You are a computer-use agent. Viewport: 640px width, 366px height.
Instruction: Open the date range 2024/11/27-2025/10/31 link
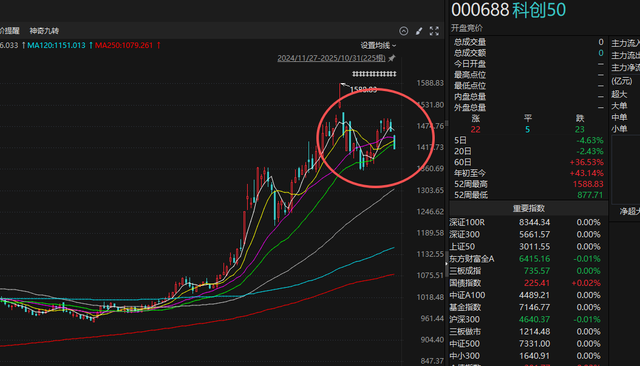click(x=331, y=58)
